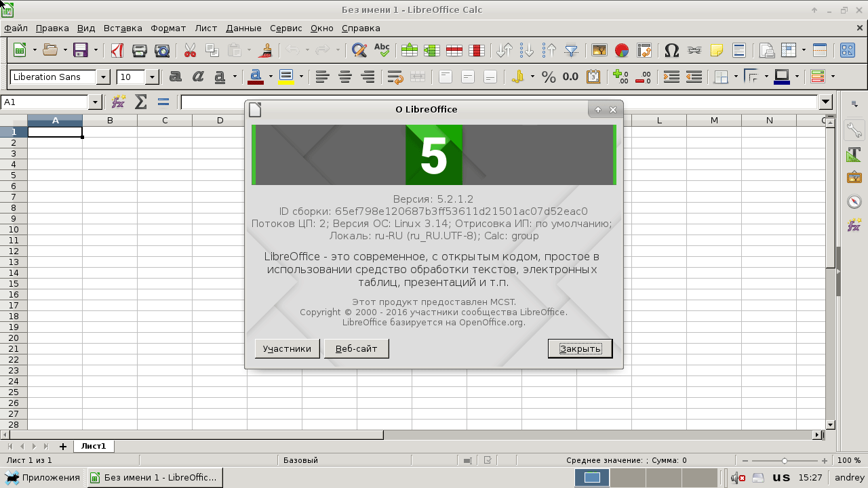Open the Данные menu
Viewport: 868px width, 488px height.
(x=243, y=28)
